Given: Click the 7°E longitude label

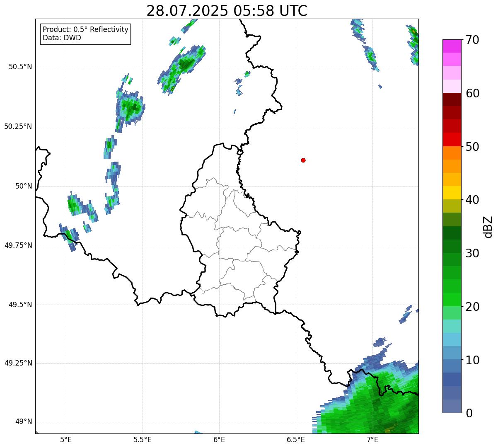Looking at the screenshot, I should click(x=372, y=439).
